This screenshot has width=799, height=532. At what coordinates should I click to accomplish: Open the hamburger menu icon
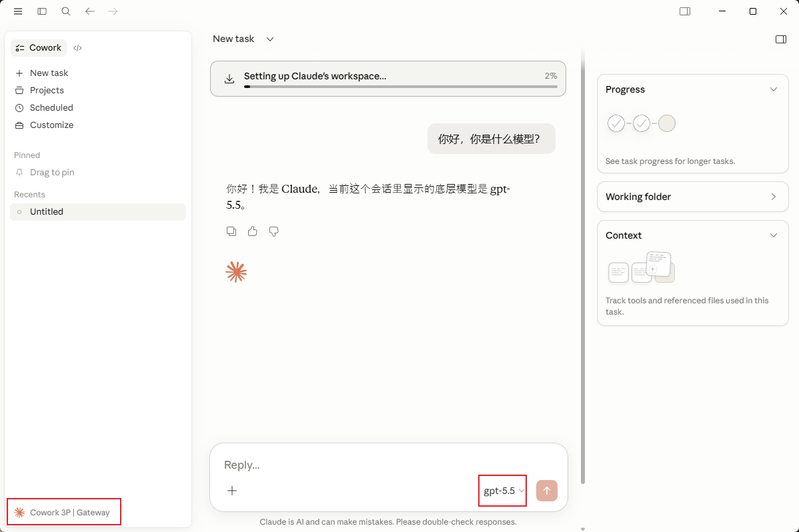[18, 11]
